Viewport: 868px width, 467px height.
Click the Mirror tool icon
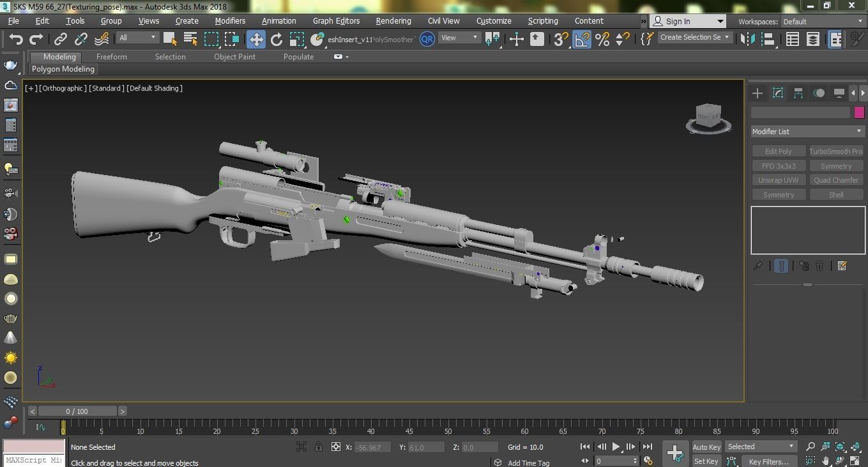pyautogui.click(x=747, y=39)
